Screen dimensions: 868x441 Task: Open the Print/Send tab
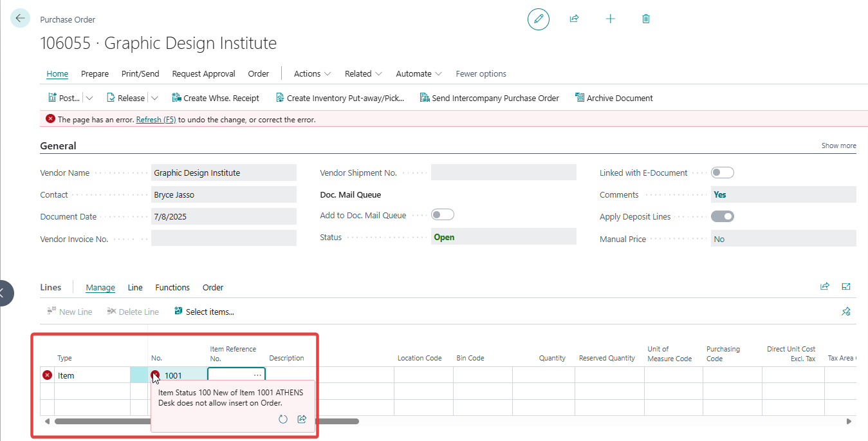140,73
